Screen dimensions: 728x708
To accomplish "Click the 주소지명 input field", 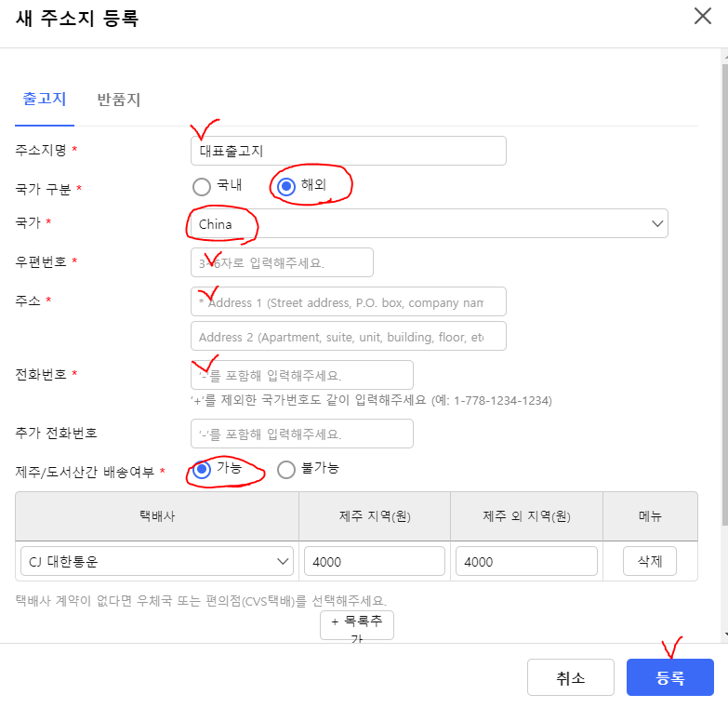I will (x=349, y=151).
